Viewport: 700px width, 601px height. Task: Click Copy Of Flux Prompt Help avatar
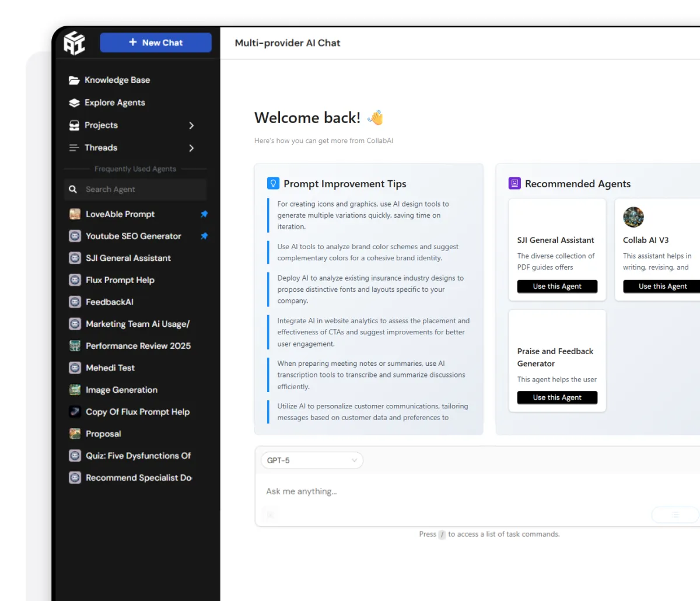pyautogui.click(x=75, y=412)
